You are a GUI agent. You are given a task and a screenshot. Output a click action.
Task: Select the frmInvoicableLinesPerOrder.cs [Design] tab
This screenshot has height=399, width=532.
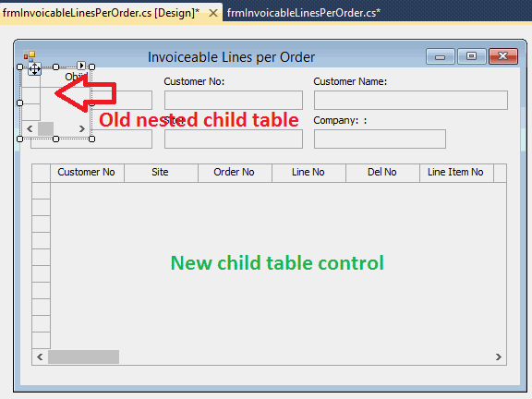click(x=101, y=13)
